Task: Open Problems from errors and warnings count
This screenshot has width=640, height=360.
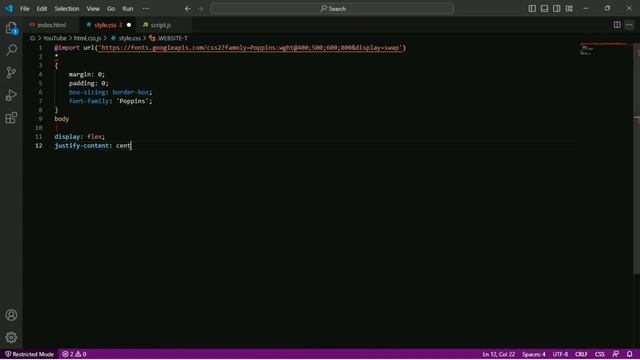Action: click(74, 354)
